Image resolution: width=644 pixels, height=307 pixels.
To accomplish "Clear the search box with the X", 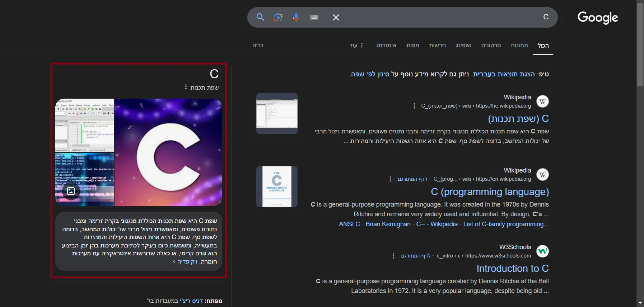I will [336, 17].
